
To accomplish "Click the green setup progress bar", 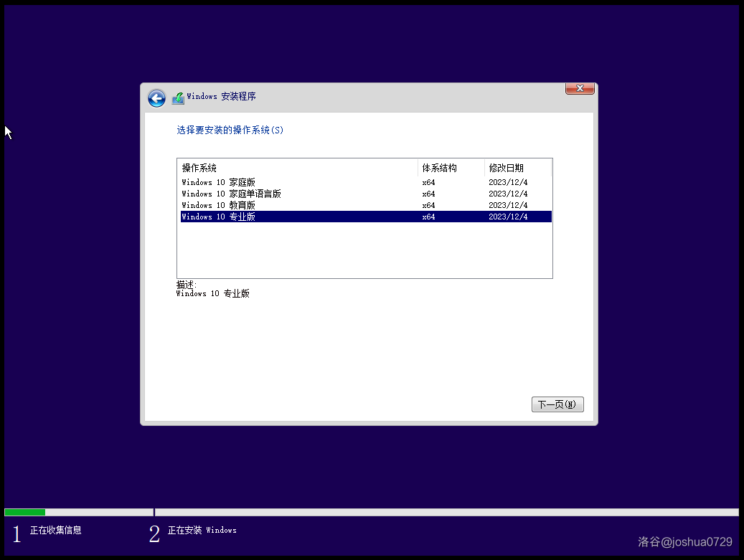I will coord(24,512).
